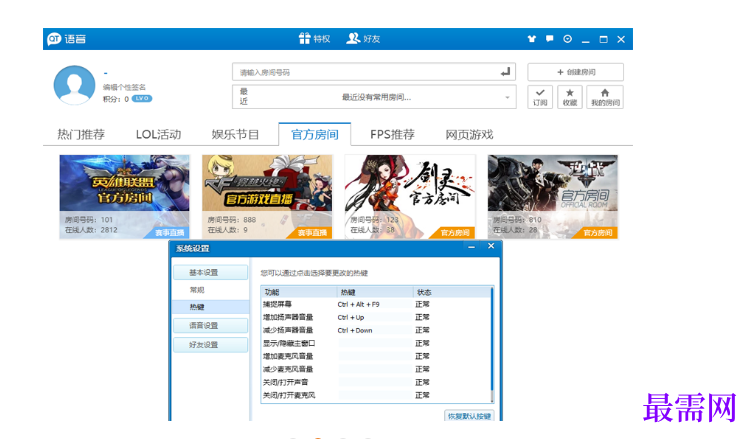This screenshot has height=439, width=755.
Task: Open 英雄联盟 official room card 101
Action: point(124,196)
